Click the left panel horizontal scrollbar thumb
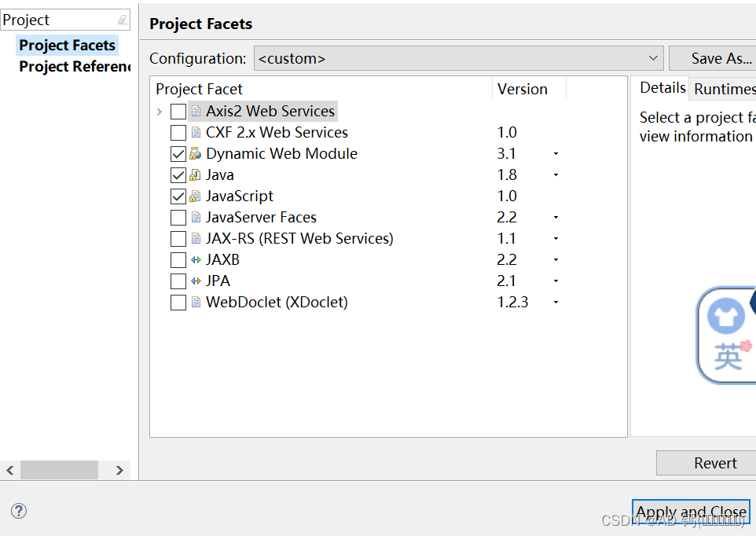The height and width of the screenshot is (536, 756). (59, 470)
